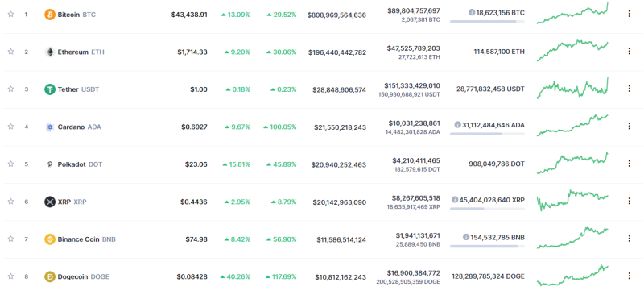Star Bitcoin to add to watchlist

[10, 14]
